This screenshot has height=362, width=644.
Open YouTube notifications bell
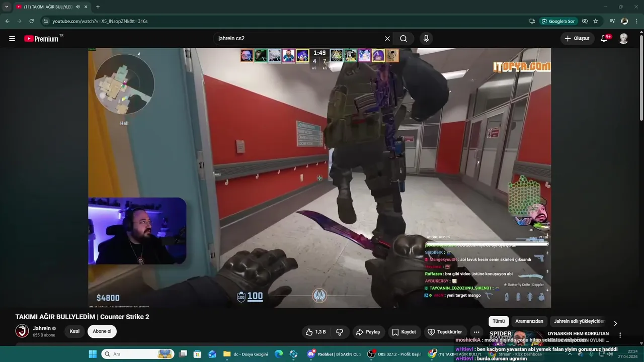[x=605, y=38]
